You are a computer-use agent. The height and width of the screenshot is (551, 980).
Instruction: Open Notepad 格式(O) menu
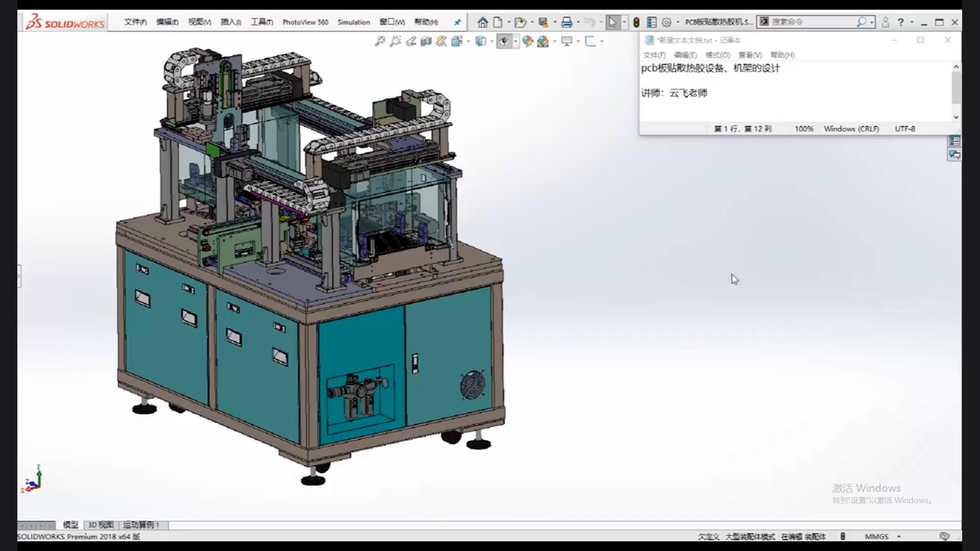[x=718, y=55]
